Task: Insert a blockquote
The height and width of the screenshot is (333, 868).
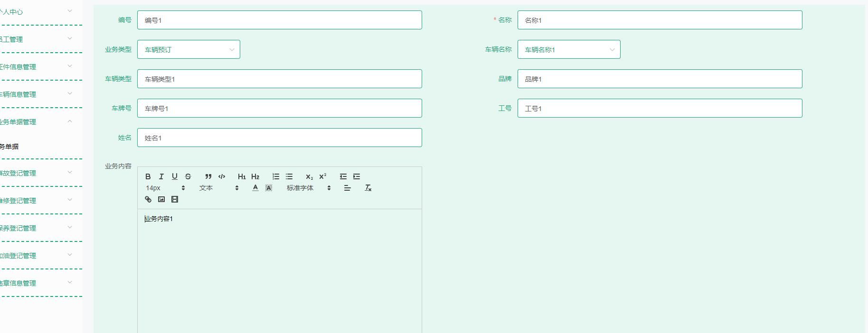Action: (208, 176)
